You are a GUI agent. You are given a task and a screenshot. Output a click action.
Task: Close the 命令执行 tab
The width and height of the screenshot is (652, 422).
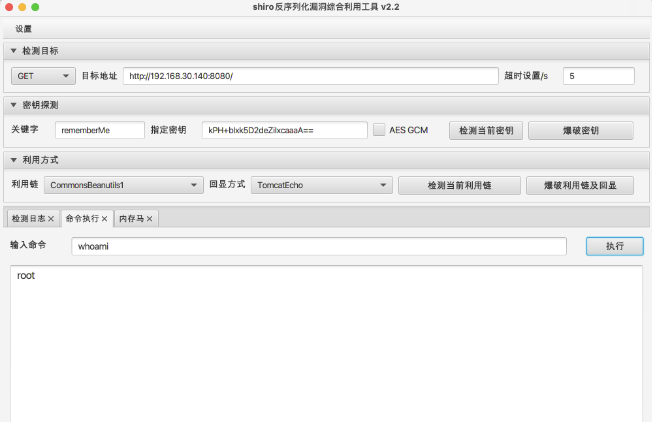click(104, 219)
